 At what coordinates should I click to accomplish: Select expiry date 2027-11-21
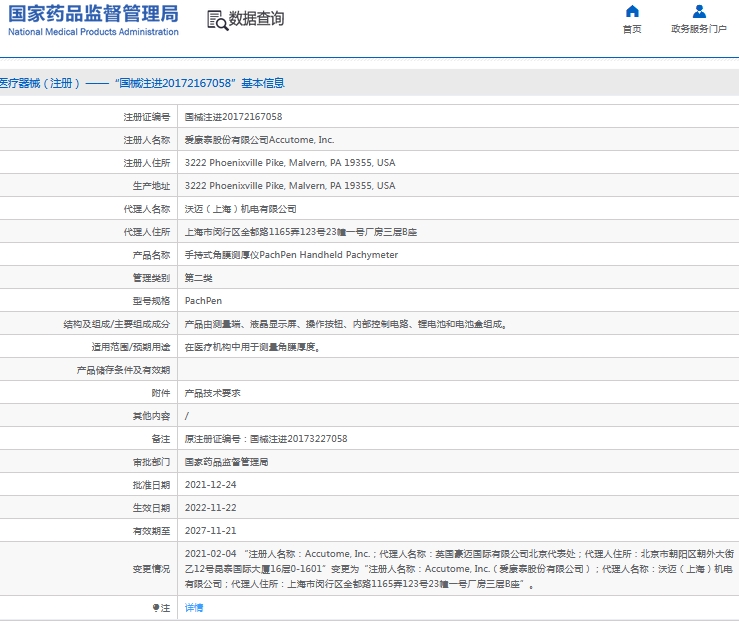coord(210,531)
